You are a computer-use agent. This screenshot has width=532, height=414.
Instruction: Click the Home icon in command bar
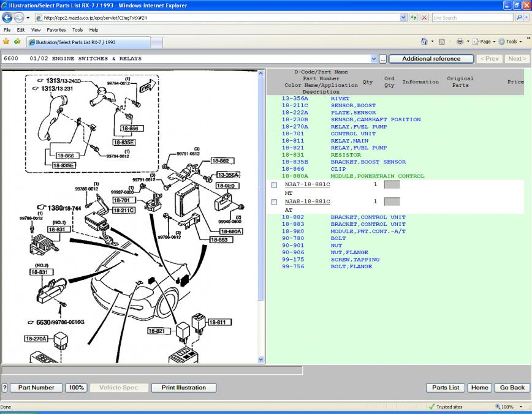[x=424, y=42]
